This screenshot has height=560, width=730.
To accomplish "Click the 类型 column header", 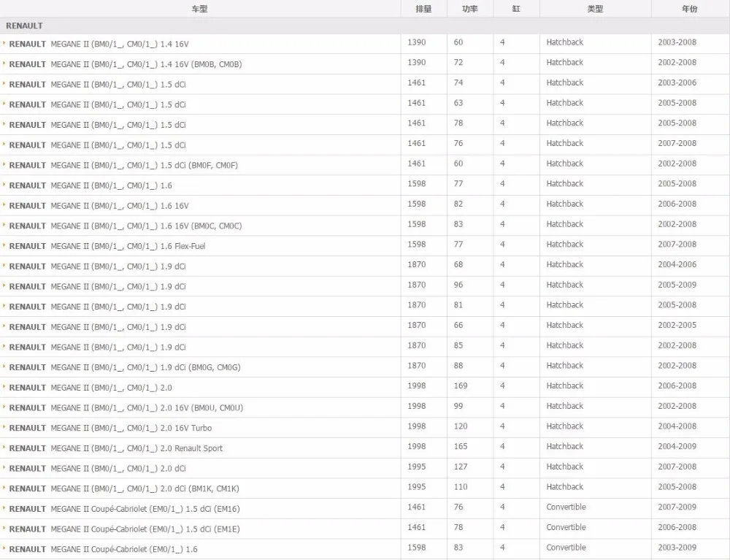I will pyautogui.click(x=595, y=9).
